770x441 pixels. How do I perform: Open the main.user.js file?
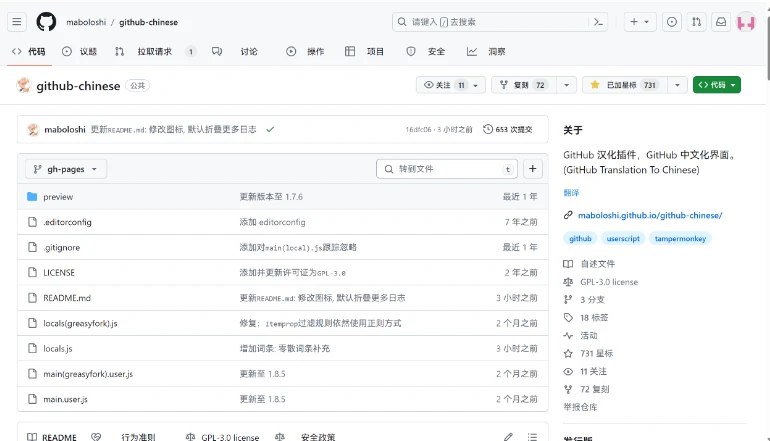pyautogui.click(x=65, y=399)
